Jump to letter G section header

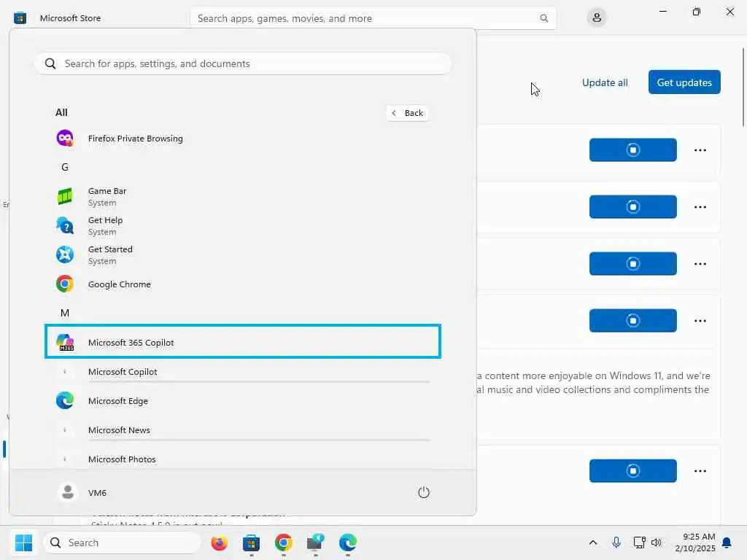65,167
